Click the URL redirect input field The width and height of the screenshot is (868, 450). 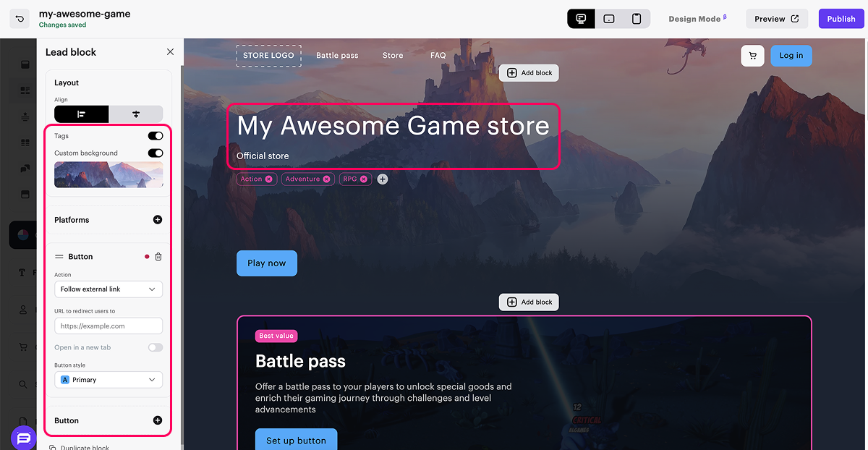[109, 326]
